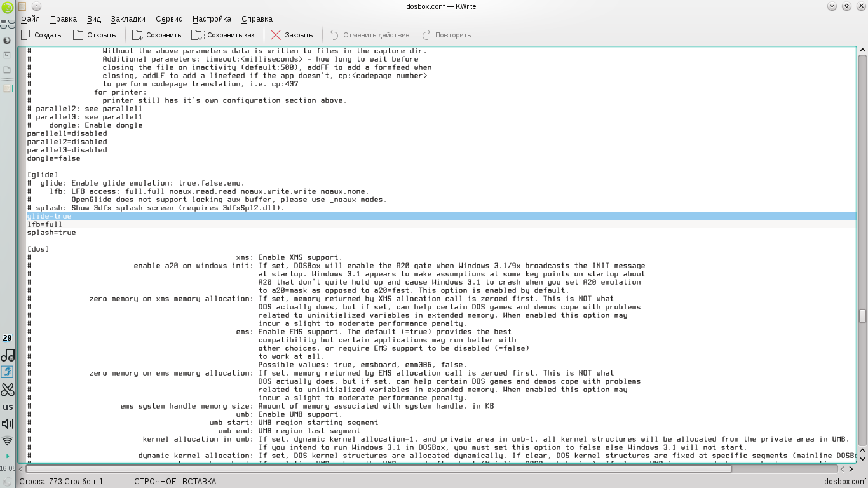Click the 'ems system handle memory size' comment line
Screen dimensions: 868x488
307,406
